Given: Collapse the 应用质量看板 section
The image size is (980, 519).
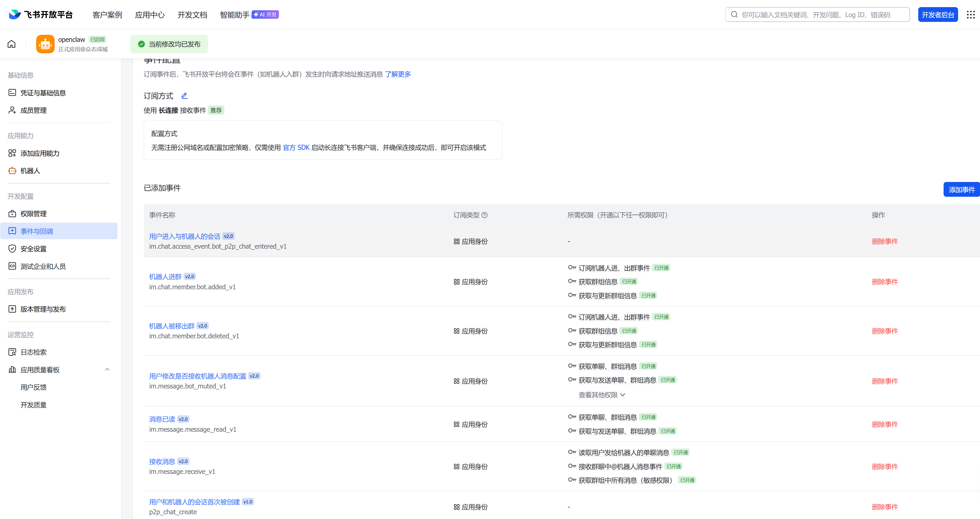Looking at the screenshot, I should click(107, 369).
